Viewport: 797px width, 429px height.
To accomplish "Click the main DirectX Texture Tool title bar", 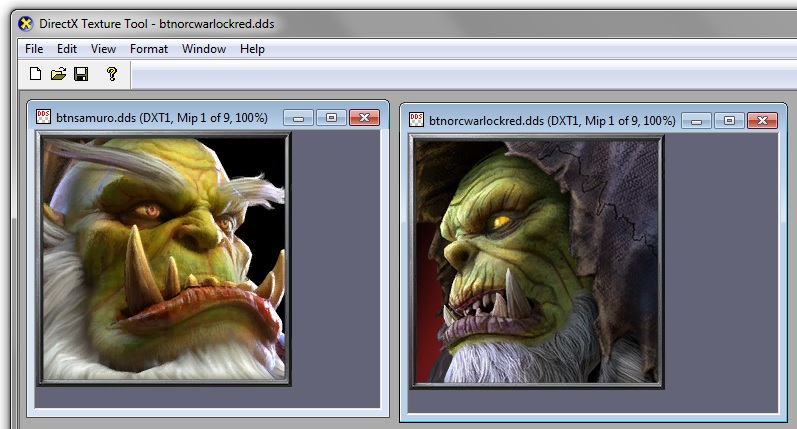I will (404, 23).
